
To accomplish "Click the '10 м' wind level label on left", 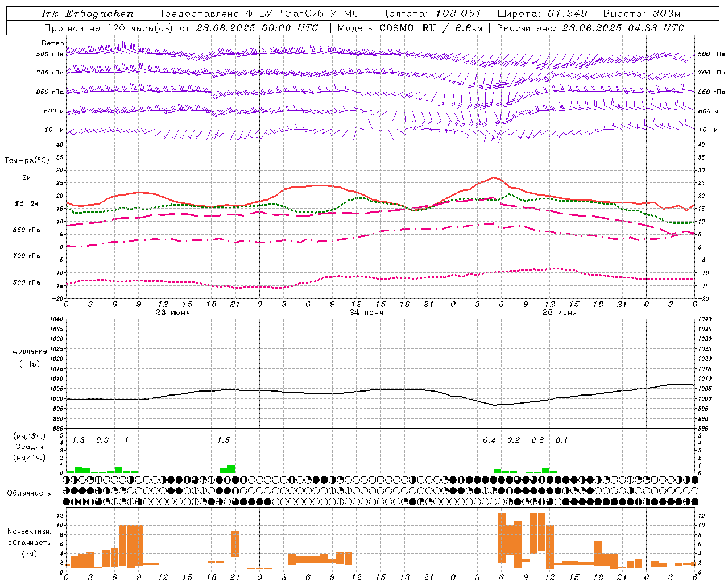I will (x=55, y=130).
